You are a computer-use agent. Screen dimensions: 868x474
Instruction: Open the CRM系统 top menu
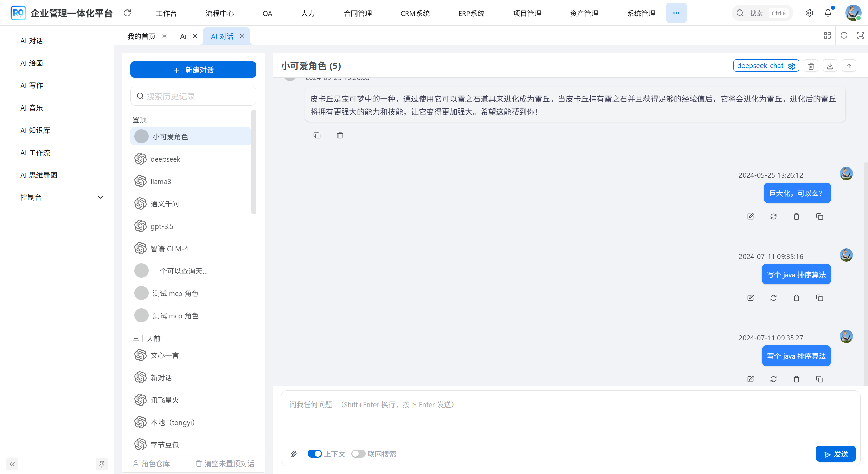[x=415, y=13]
